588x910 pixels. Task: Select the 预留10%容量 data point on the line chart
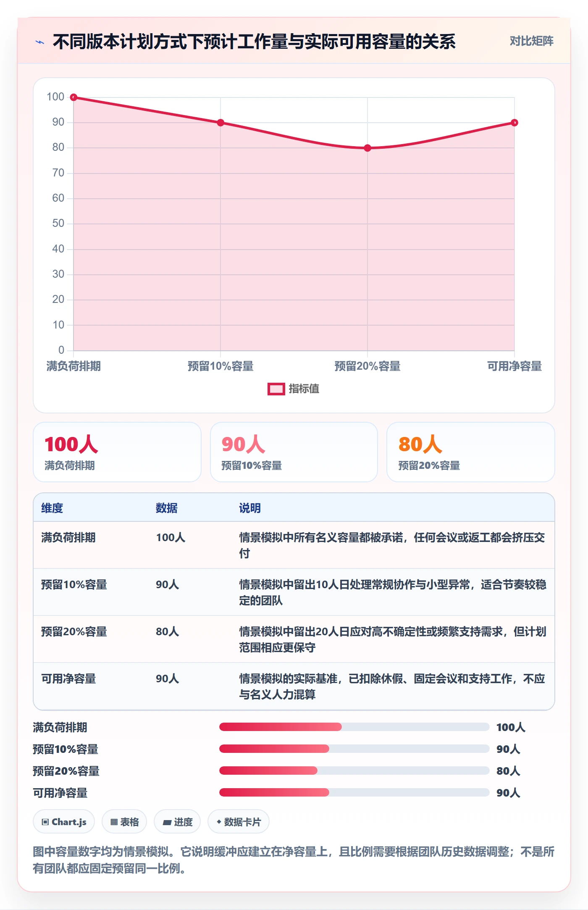[220, 123]
